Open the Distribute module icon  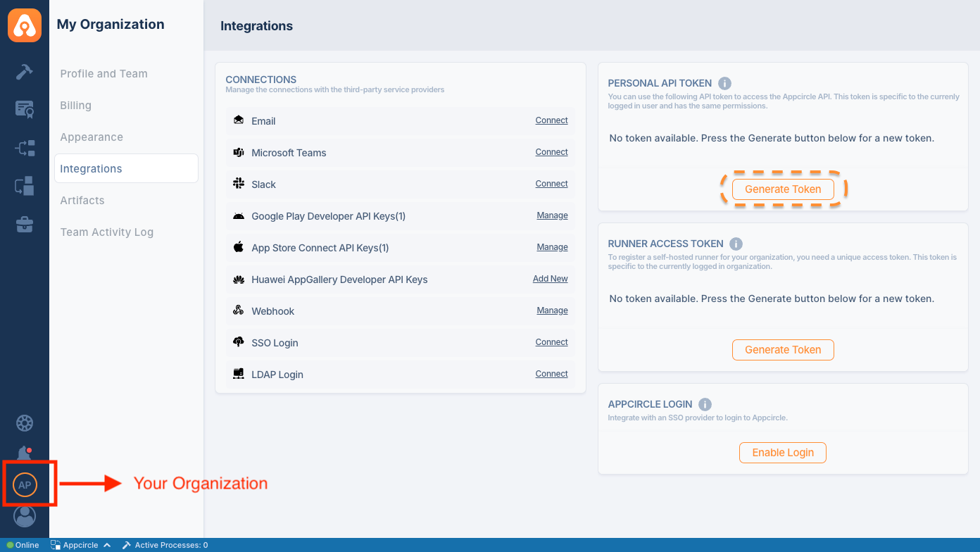click(x=25, y=148)
